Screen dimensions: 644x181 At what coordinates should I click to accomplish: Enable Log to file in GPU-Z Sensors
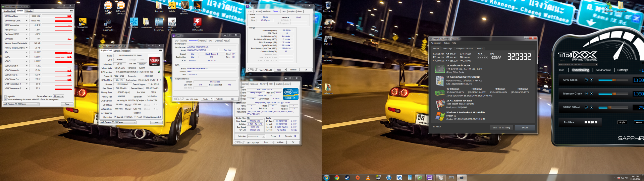click(5, 97)
